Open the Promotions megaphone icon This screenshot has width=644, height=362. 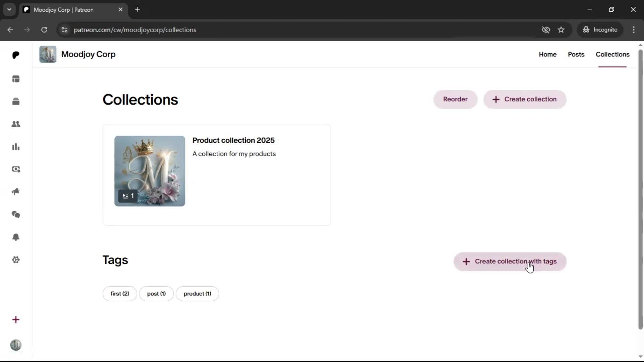pyautogui.click(x=16, y=192)
